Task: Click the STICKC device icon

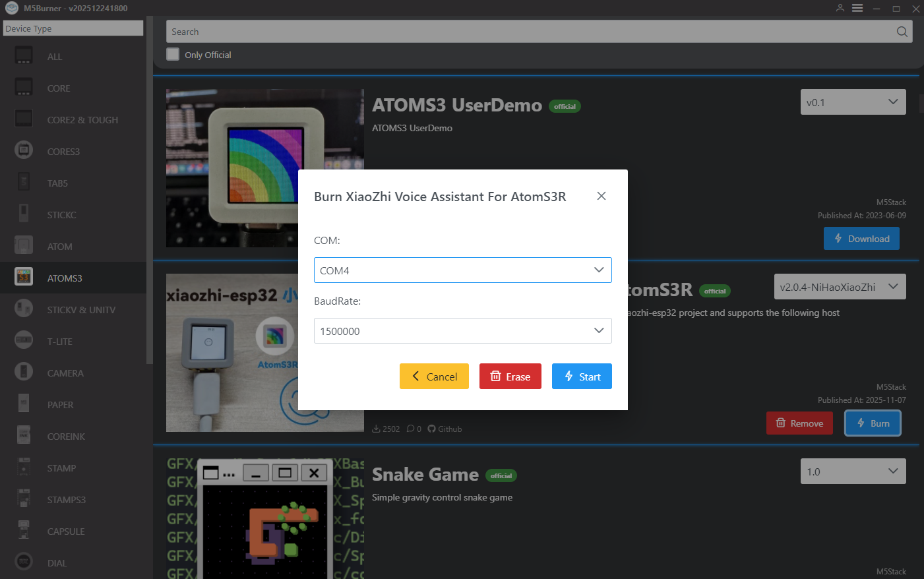Action: click(x=24, y=214)
